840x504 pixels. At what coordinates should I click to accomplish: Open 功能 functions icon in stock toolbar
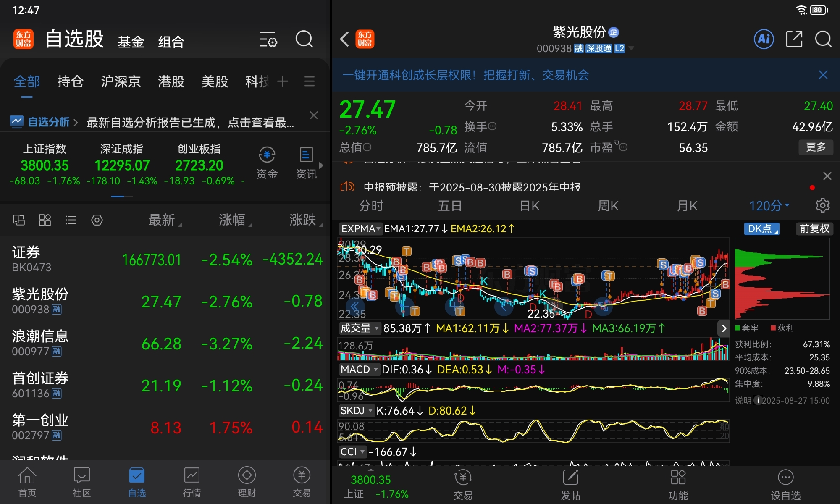678,485
